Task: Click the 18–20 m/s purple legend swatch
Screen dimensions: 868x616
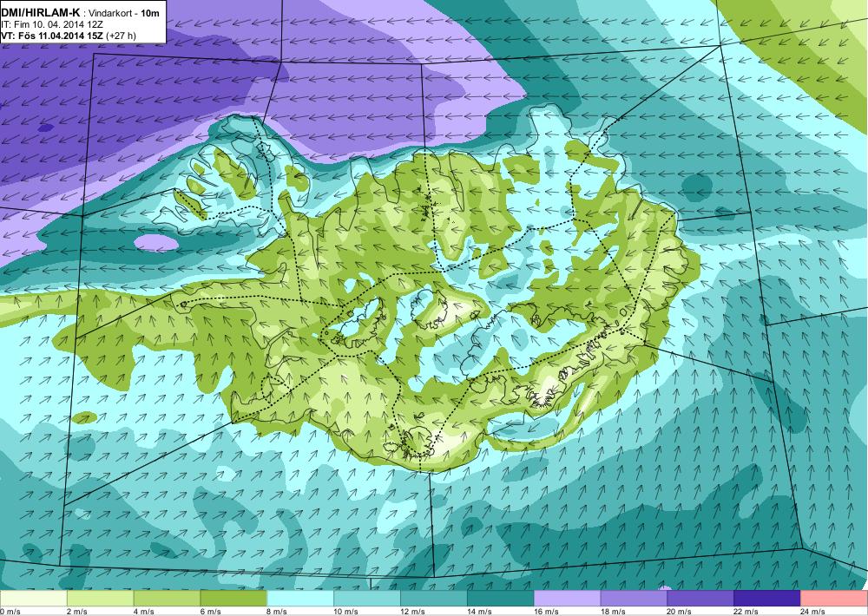Action: click(634, 599)
